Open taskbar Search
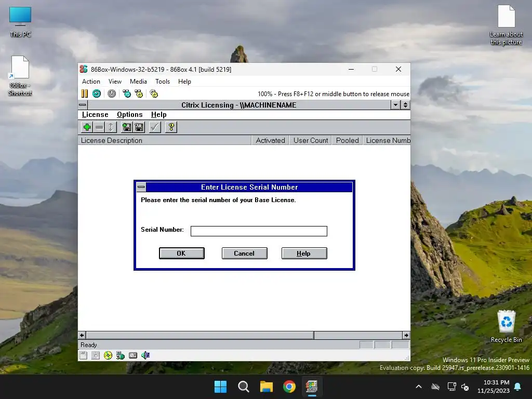532x399 pixels. [x=243, y=387]
